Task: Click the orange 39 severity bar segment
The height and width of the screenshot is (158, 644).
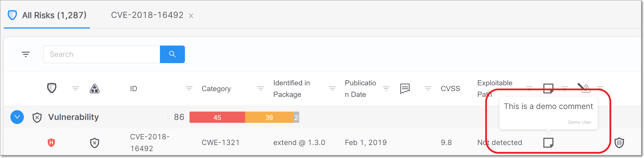Action: tap(269, 117)
